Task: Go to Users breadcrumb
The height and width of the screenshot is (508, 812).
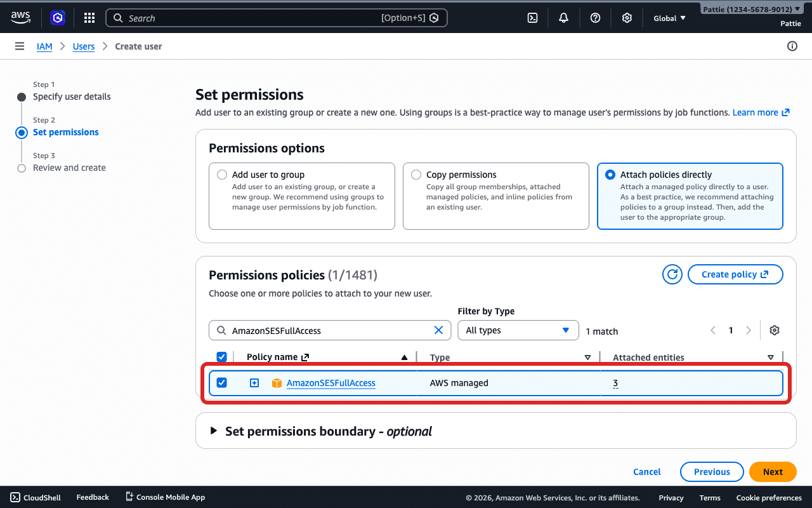Action: point(84,46)
